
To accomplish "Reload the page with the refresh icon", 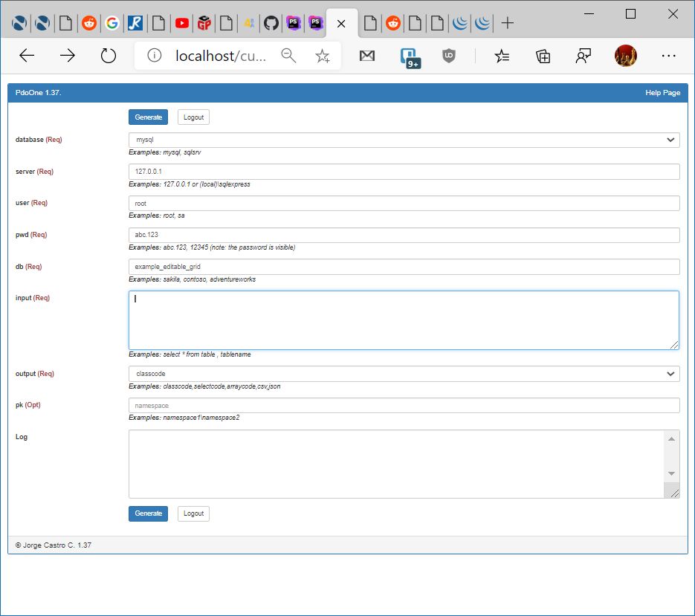I will (109, 56).
